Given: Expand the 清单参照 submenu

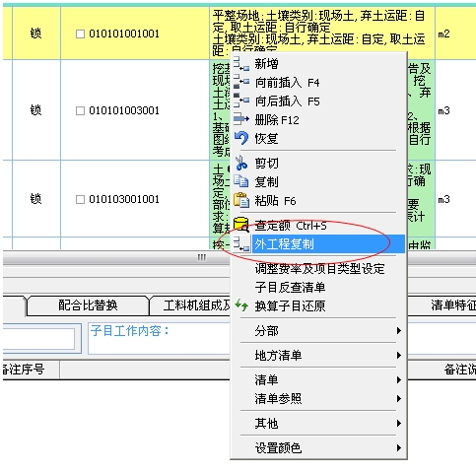Looking at the screenshot, I should [318, 398].
